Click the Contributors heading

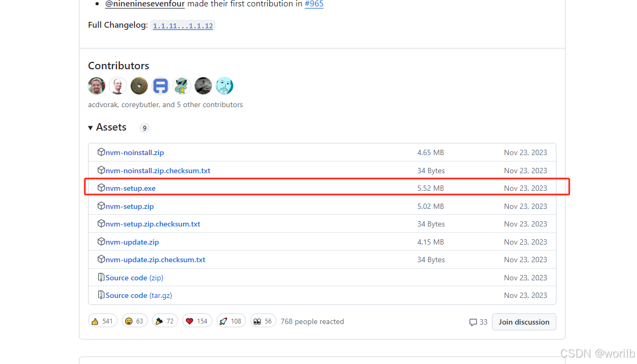118,66
